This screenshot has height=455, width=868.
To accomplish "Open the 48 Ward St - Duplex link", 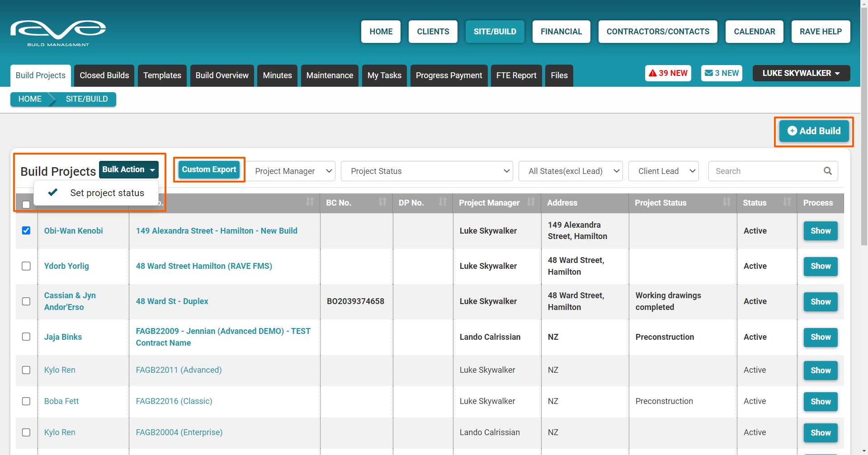I will pyautogui.click(x=172, y=301).
